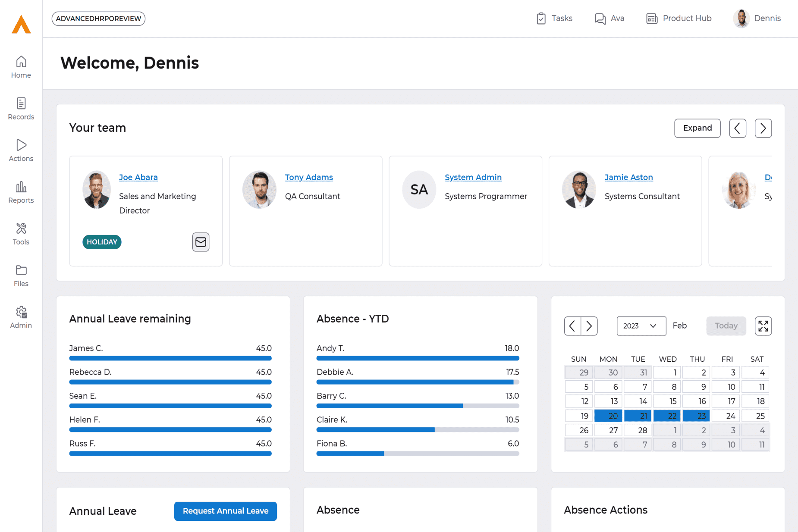Open Reports from the sidebar
Viewport: 798px width, 532px height.
pos(21,192)
